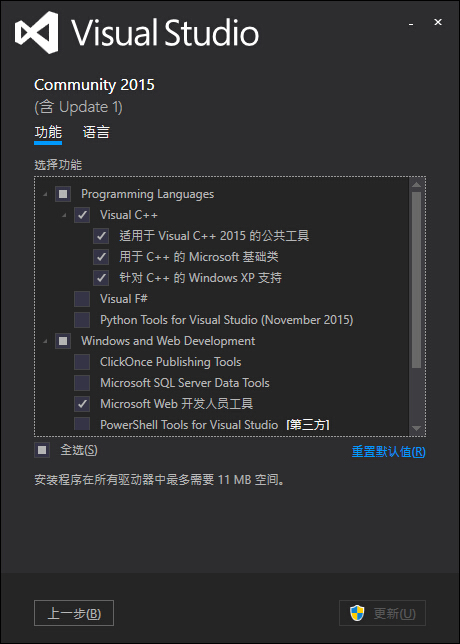Toggle the 全选(S) select-all checkbox
This screenshot has height=644, width=460.
pyautogui.click(x=42, y=450)
